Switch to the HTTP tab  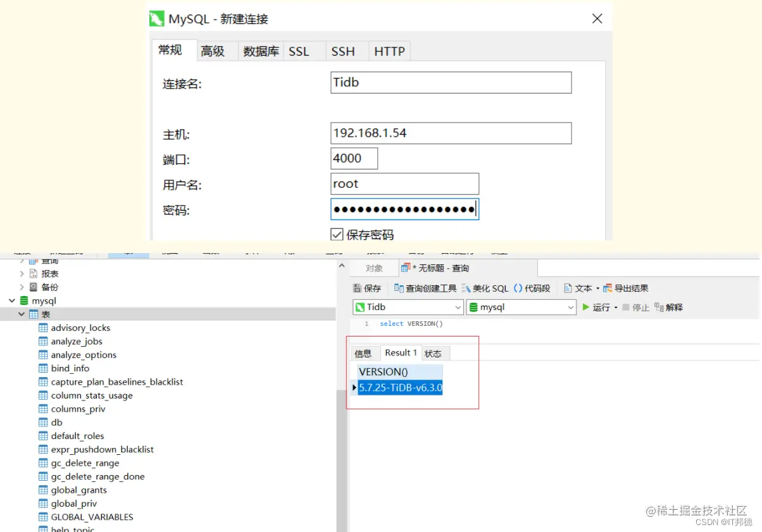(389, 51)
